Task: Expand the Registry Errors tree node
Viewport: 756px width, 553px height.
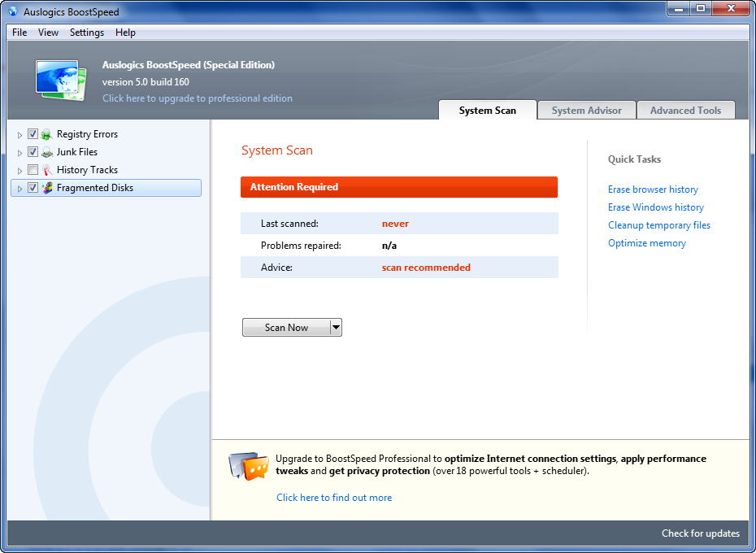Action: [20, 135]
